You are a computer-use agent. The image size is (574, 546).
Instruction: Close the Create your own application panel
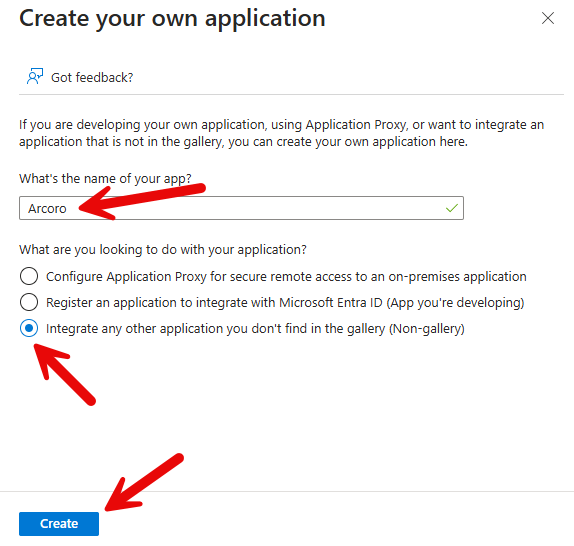(x=548, y=18)
